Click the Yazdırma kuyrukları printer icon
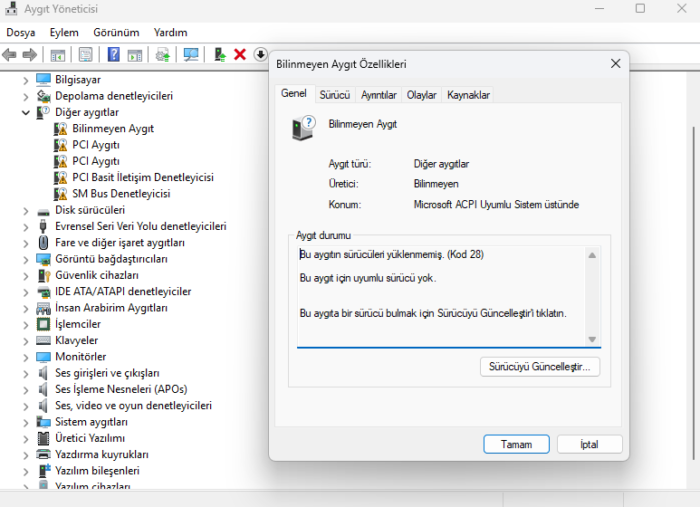 coord(43,454)
